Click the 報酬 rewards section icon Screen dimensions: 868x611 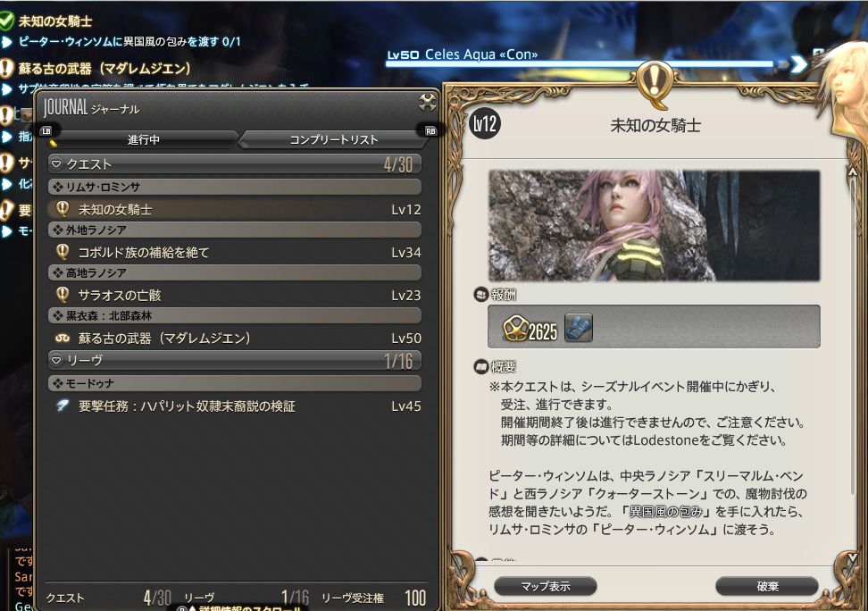point(480,294)
